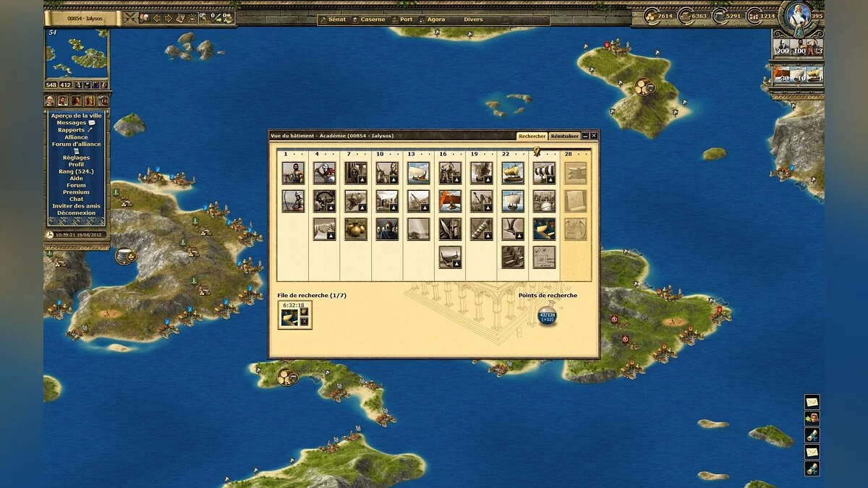The image size is (868, 488).
Task: Go to previous city with left arrow
Action: (156, 18)
